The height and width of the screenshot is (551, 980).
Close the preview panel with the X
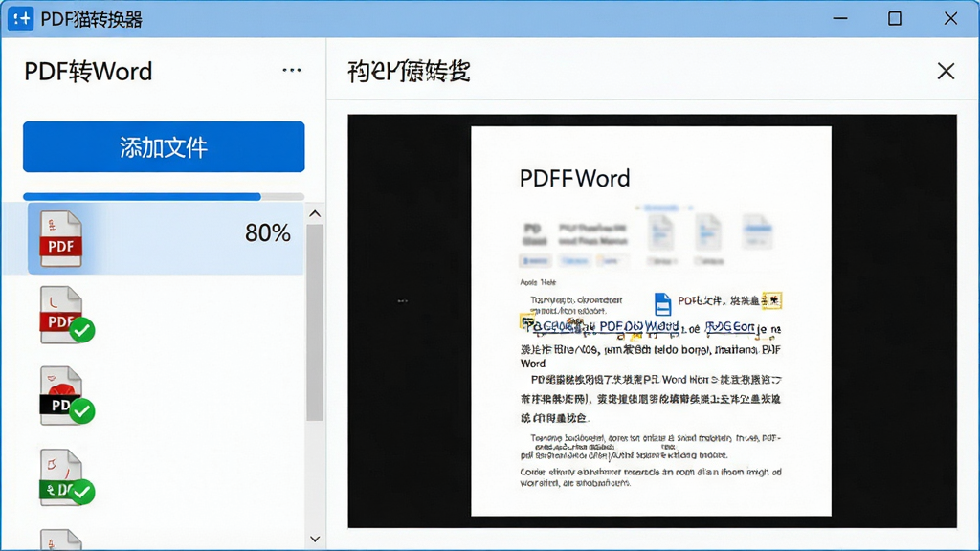click(946, 71)
